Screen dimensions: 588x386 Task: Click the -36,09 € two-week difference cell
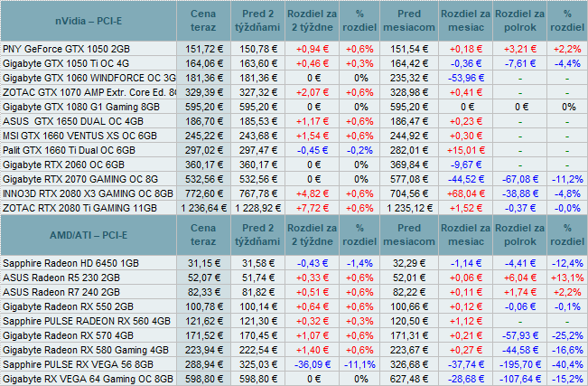pyautogui.click(x=313, y=364)
